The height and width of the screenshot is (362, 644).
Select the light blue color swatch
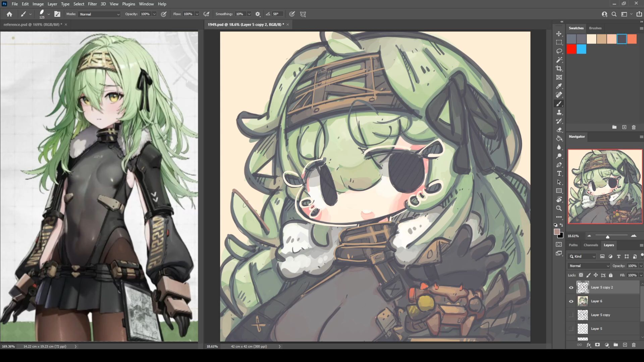[582, 49]
